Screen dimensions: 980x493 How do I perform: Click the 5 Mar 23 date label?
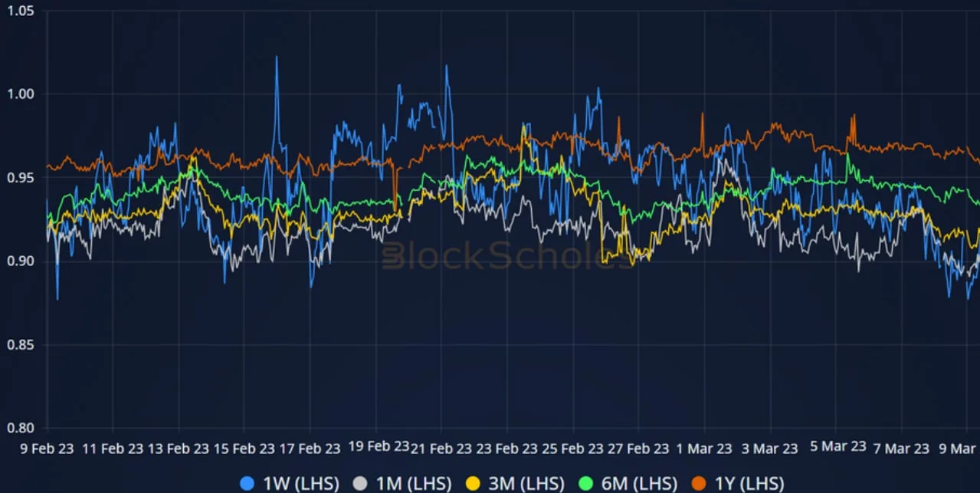point(838,446)
